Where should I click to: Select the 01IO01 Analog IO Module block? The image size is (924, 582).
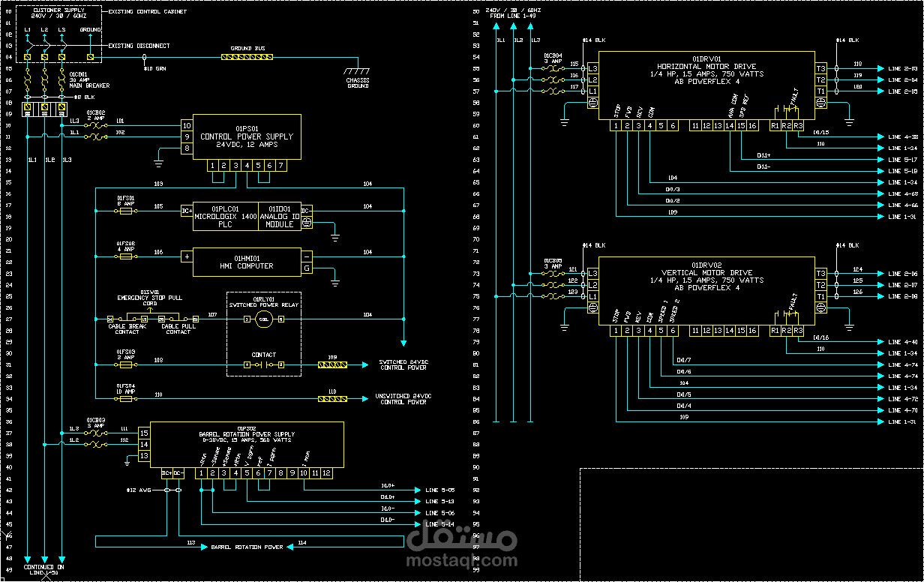click(280, 216)
